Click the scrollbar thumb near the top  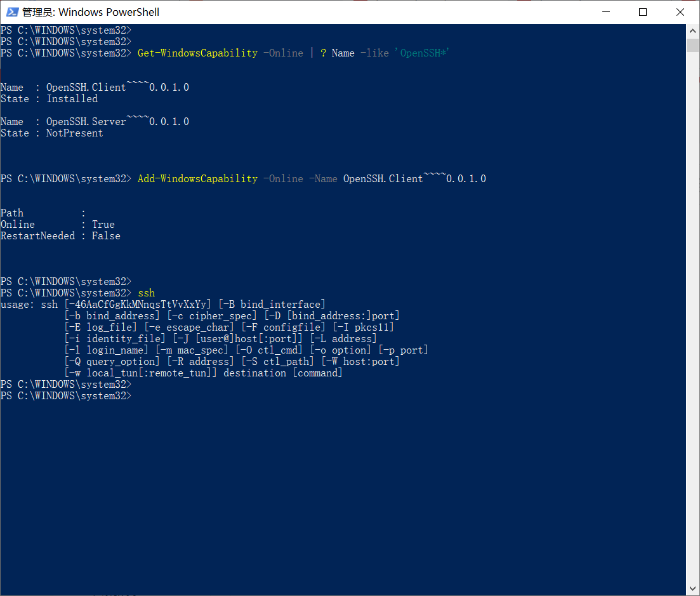(692, 44)
